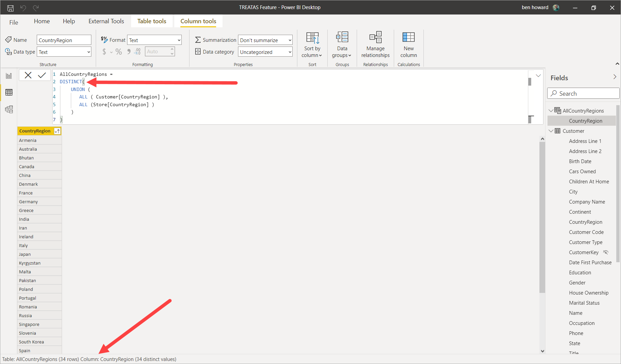Open the Model view icon

(x=9, y=109)
